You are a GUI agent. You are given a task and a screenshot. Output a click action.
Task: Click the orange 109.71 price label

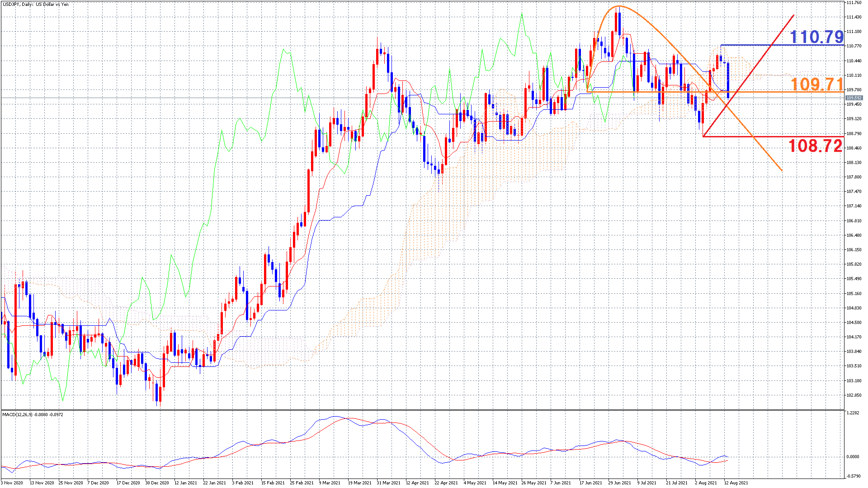[x=816, y=84]
